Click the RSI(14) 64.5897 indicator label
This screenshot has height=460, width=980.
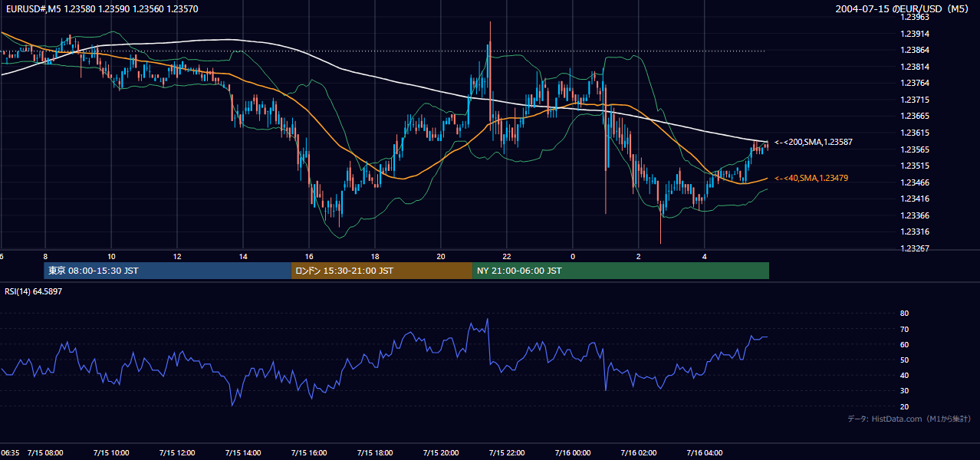pos(33,291)
